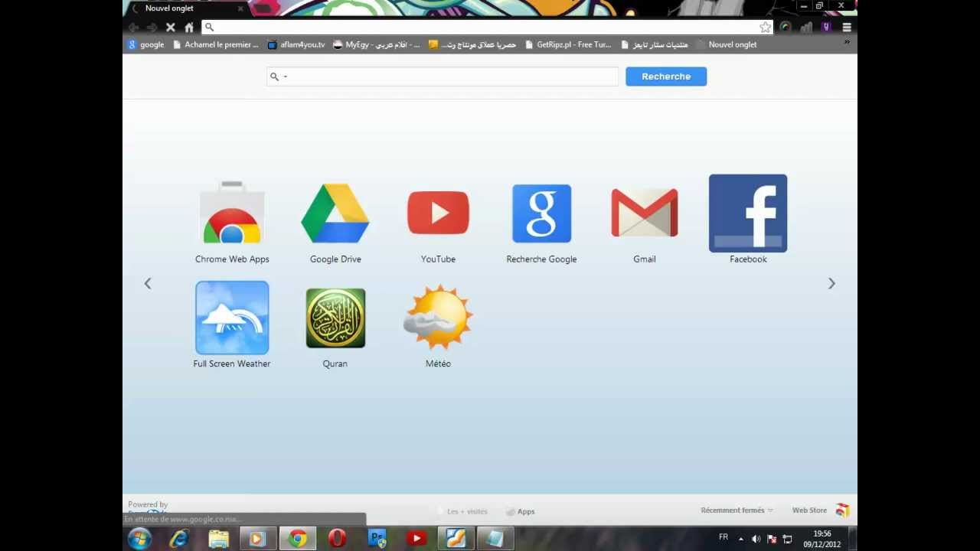Open the Météo weather app
The width and height of the screenshot is (980, 551).
[438, 318]
